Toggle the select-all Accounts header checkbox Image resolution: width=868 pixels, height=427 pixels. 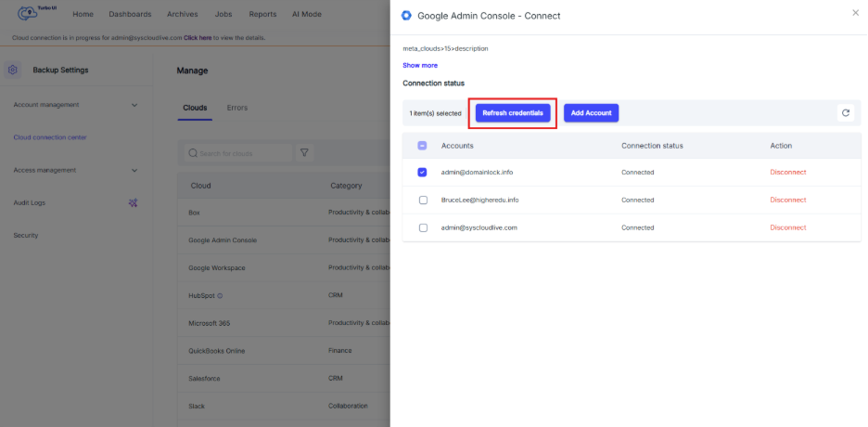point(423,146)
